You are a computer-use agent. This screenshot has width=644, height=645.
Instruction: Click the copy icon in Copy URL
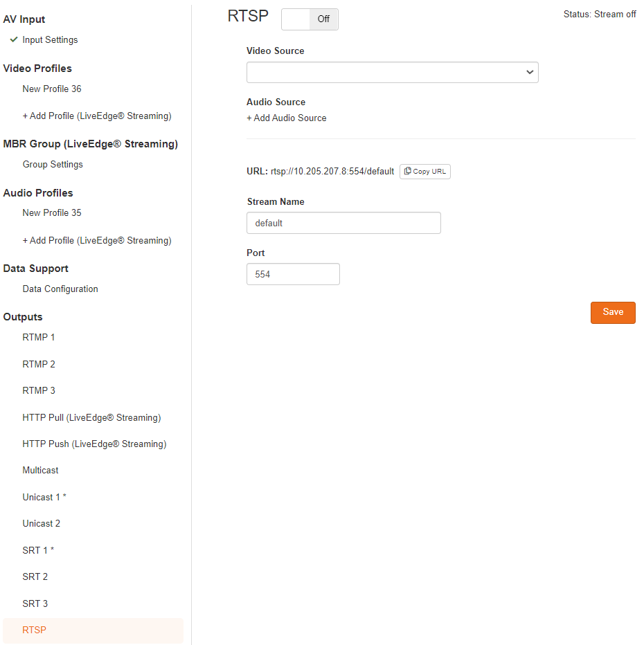(x=407, y=171)
